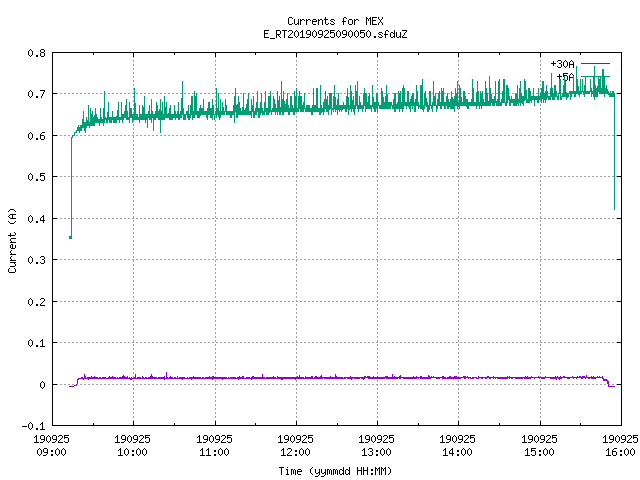This screenshot has width=640, height=480.
Task: Click the 11:00 time tick label
Action: (x=214, y=452)
